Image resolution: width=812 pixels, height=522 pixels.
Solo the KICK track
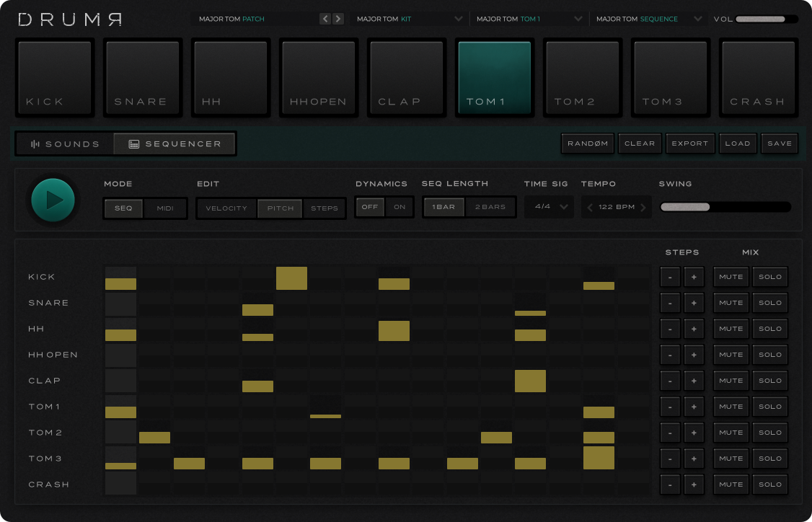tap(770, 277)
